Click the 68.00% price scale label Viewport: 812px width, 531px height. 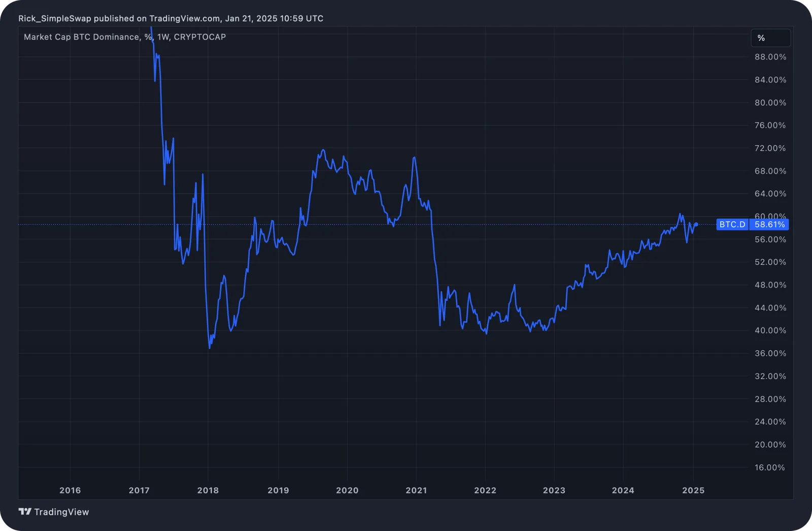(x=770, y=171)
